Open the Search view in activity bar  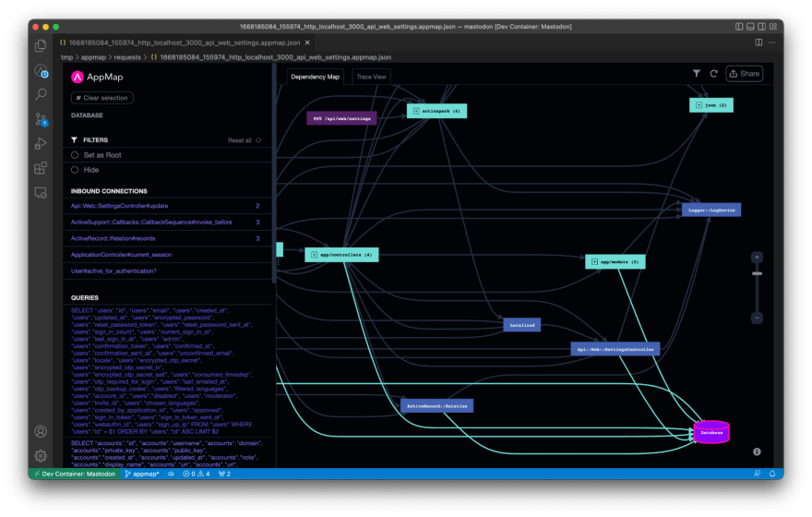41,94
